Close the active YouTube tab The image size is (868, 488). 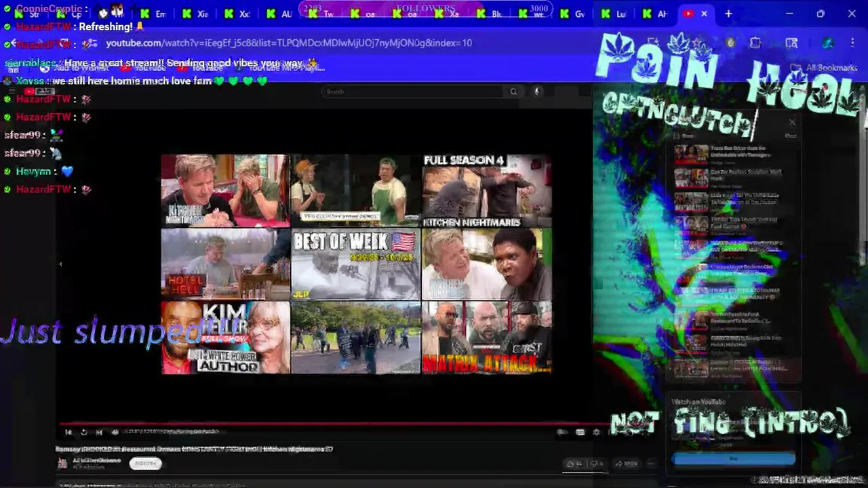point(704,14)
